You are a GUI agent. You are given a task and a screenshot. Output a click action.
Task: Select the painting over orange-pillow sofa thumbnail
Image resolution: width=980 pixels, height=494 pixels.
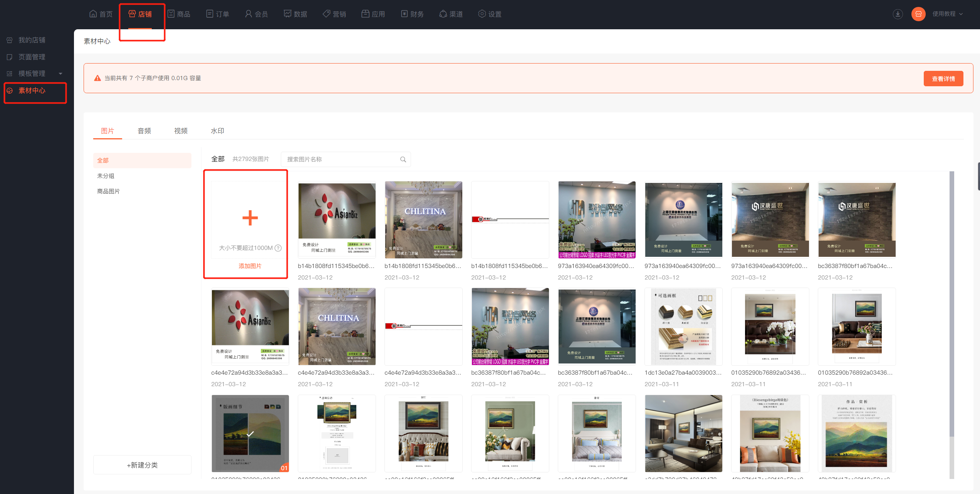770,434
